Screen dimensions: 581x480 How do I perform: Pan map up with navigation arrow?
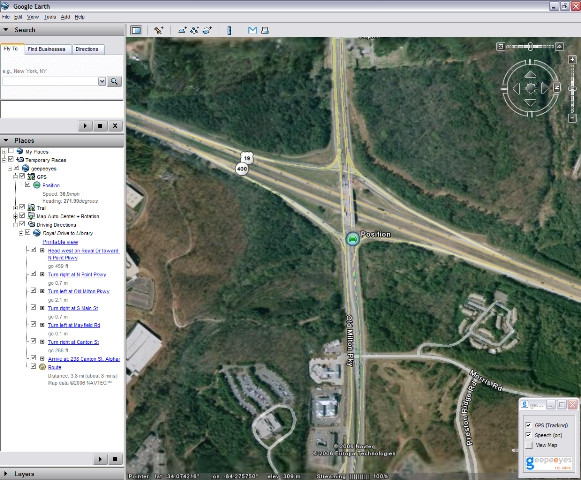(530, 74)
